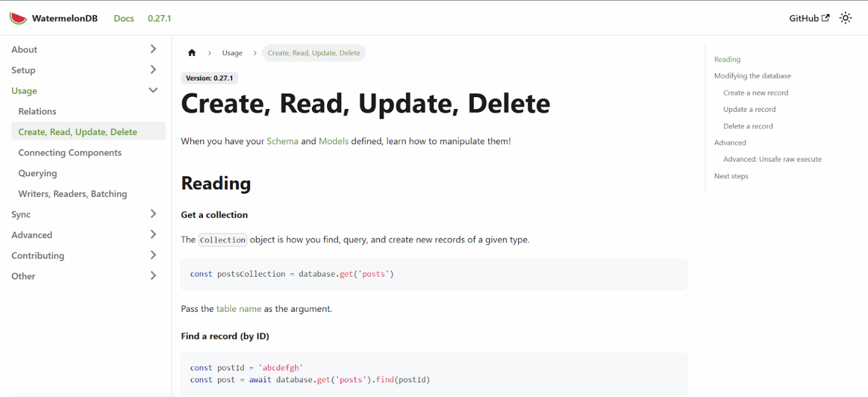Expand the Contributing section
This screenshot has width=868, height=397.
(x=153, y=255)
